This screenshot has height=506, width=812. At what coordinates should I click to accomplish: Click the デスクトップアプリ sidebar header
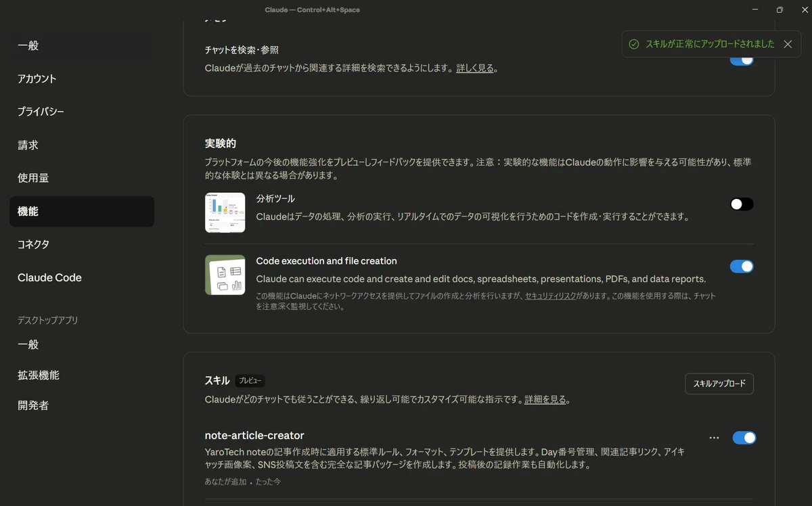pyautogui.click(x=48, y=321)
